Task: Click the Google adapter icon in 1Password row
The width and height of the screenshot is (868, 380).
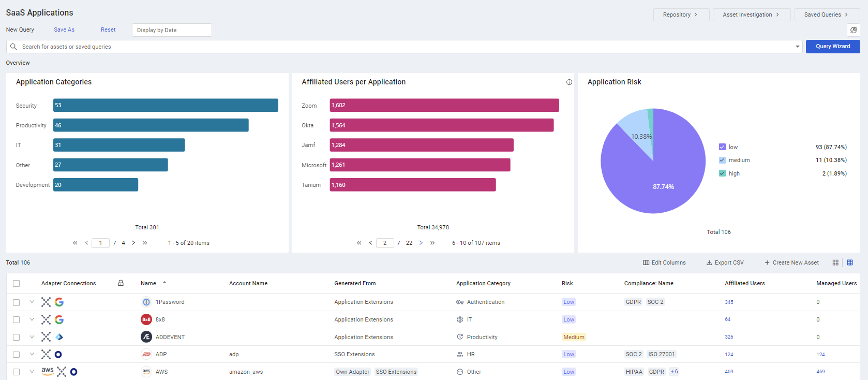Action: 59,302
